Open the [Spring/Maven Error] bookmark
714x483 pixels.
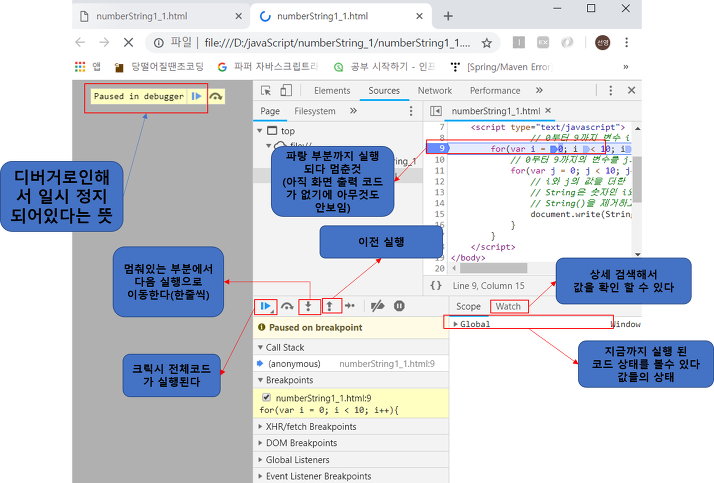tap(501, 67)
